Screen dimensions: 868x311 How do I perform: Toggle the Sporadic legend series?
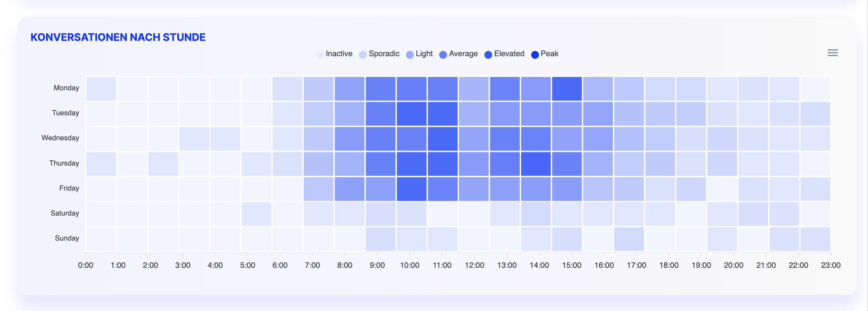[x=384, y=54]
